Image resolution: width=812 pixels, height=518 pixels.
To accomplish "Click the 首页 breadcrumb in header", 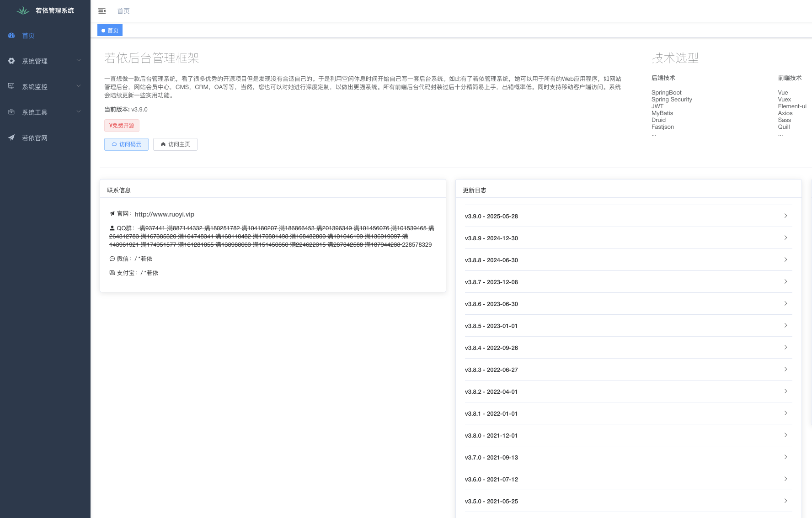I will coord(123,11).
